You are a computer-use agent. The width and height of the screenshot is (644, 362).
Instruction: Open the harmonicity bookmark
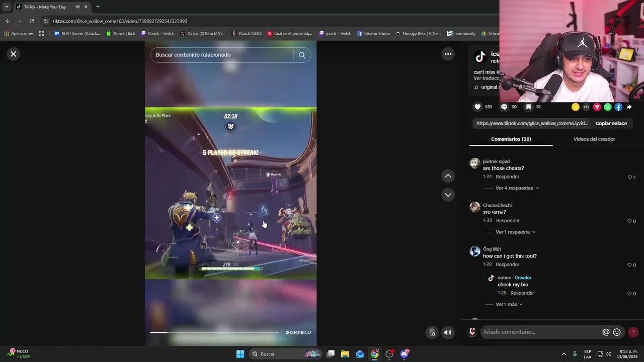click(x=461, y=34)
